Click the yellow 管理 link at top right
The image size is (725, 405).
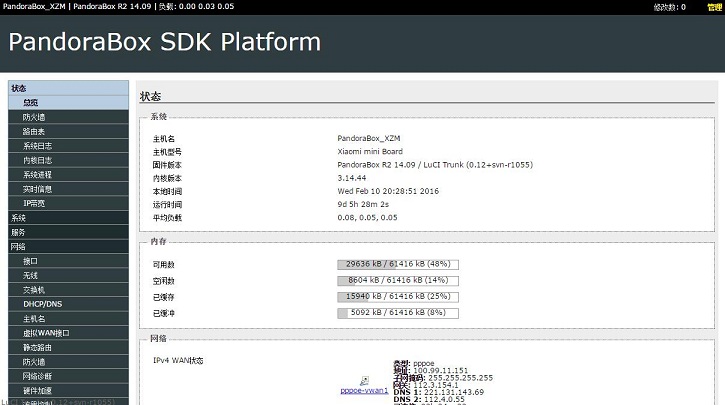coord(714,7)
